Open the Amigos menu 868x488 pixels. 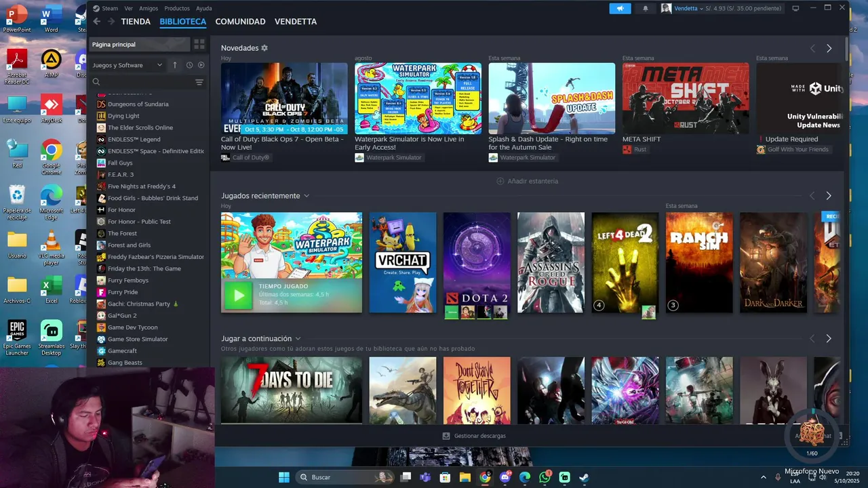149,8
